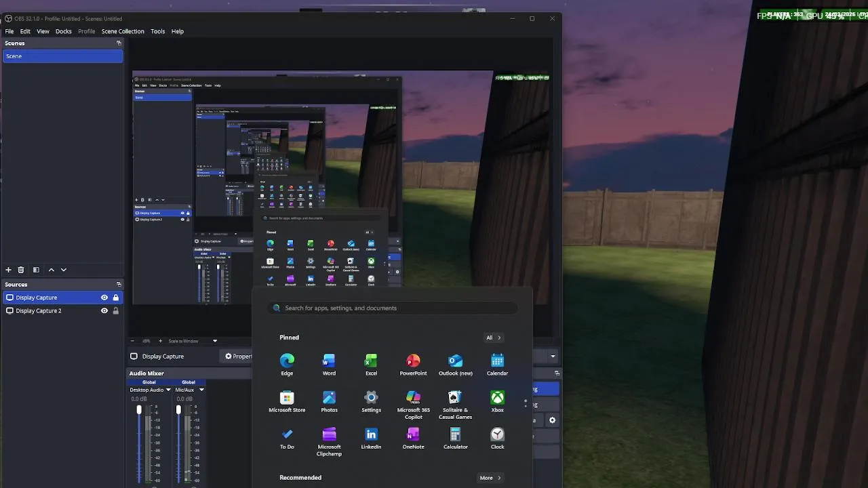868x488 pixels.
Task: Open Microsoft 365 Copilot app
Action: pos(413,405)
